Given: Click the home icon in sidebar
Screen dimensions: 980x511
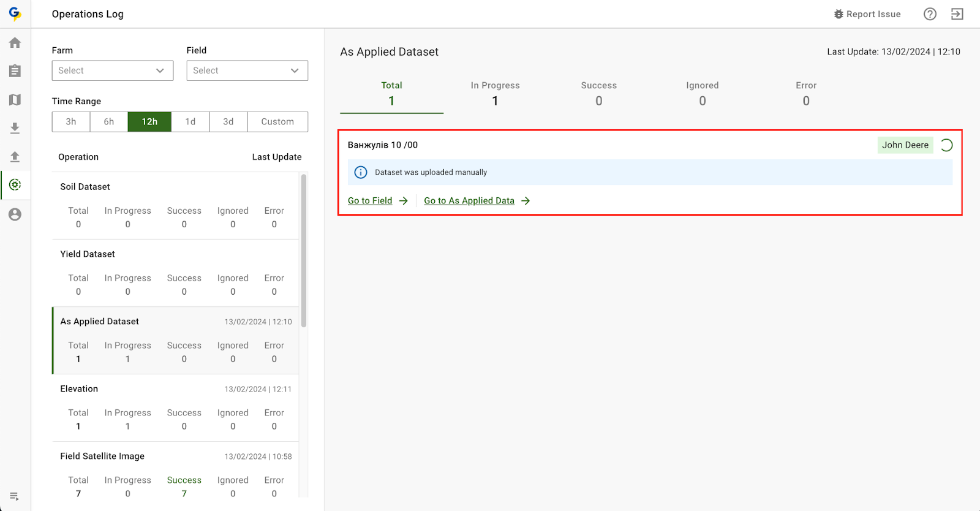Looking at the screenshot, I should point(15,43).
